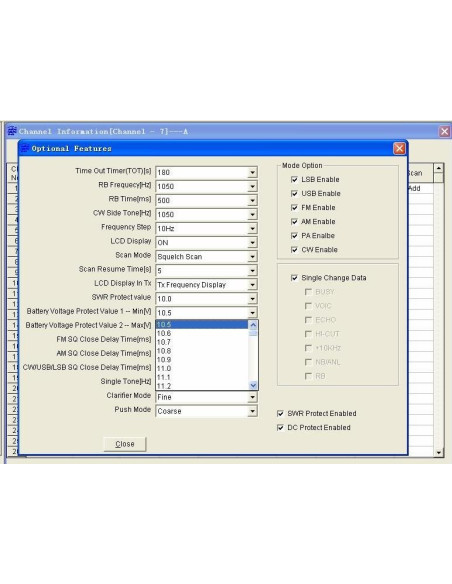The height and width of the screenshot is (584, 452).
Task: Click the Channel Information window icon
Action: 12,131
